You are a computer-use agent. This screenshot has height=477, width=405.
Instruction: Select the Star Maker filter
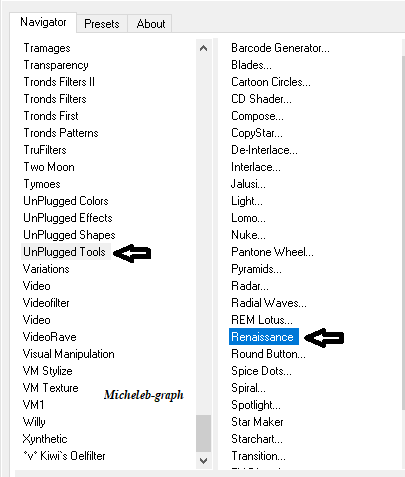tap(257, 422)
